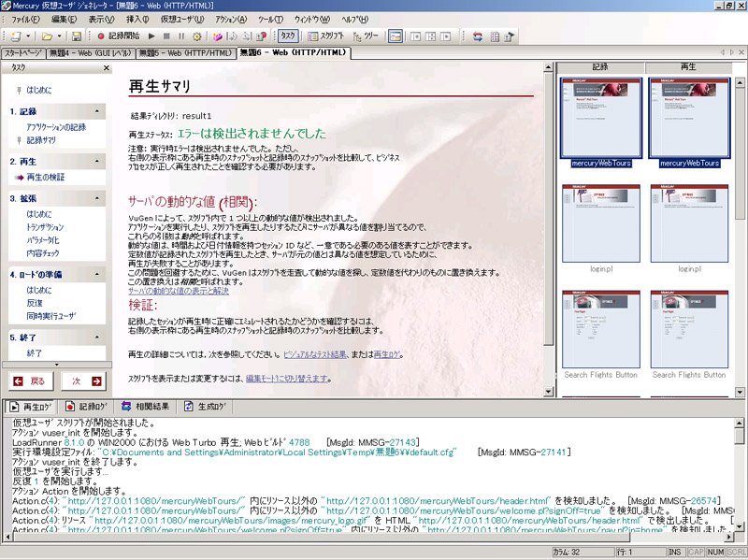Image resolution: width=748 pixels, height=560 pixels.
Task: Open the ファイル(F) menu
Action: [x=25, y=20]
